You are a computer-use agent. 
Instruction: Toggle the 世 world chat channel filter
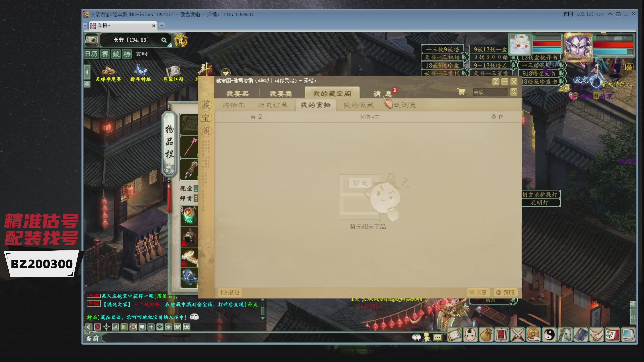tap(186, 327)
